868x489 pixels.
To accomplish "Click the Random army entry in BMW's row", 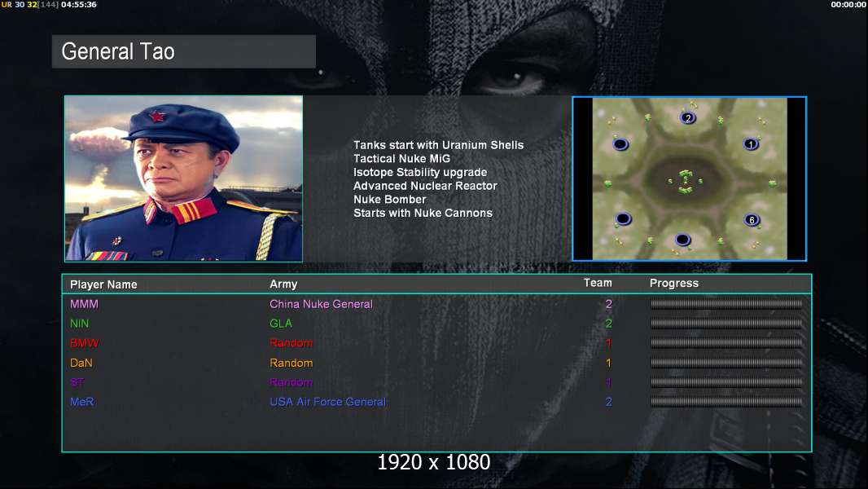I will 292,343.
